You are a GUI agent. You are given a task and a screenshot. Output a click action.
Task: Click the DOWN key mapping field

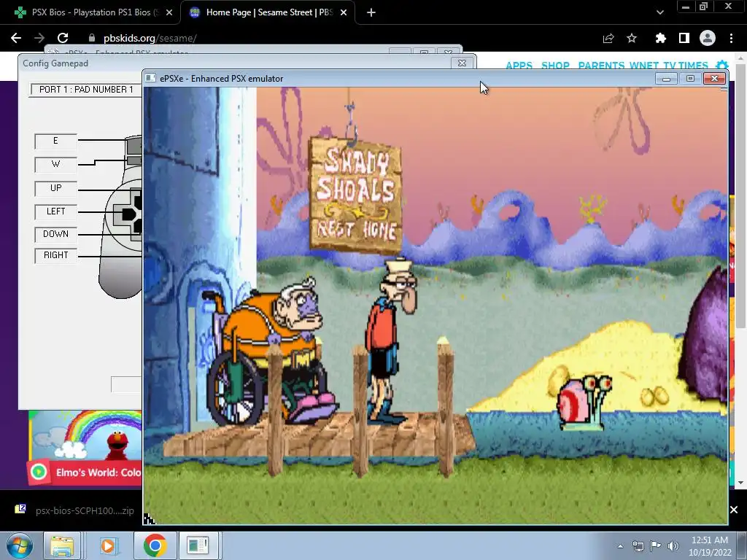click(55, 234)
